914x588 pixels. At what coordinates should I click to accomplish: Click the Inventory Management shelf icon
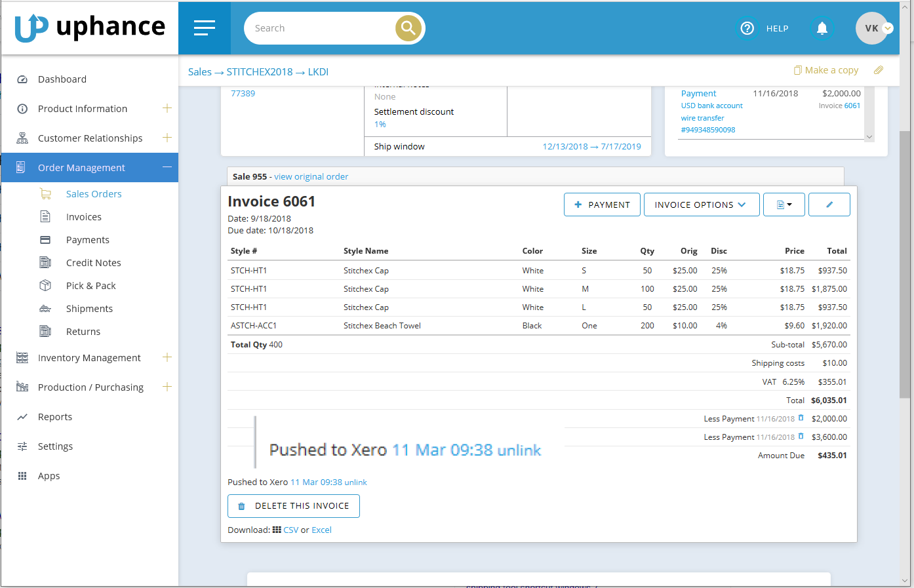click(22, 357)
